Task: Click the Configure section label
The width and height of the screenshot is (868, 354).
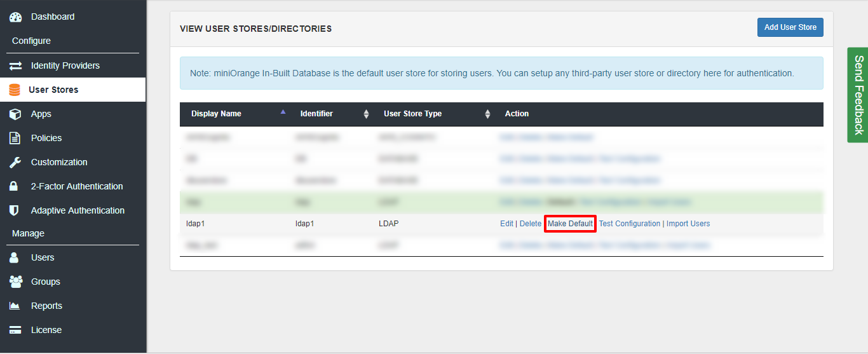Action: (31, 41)
